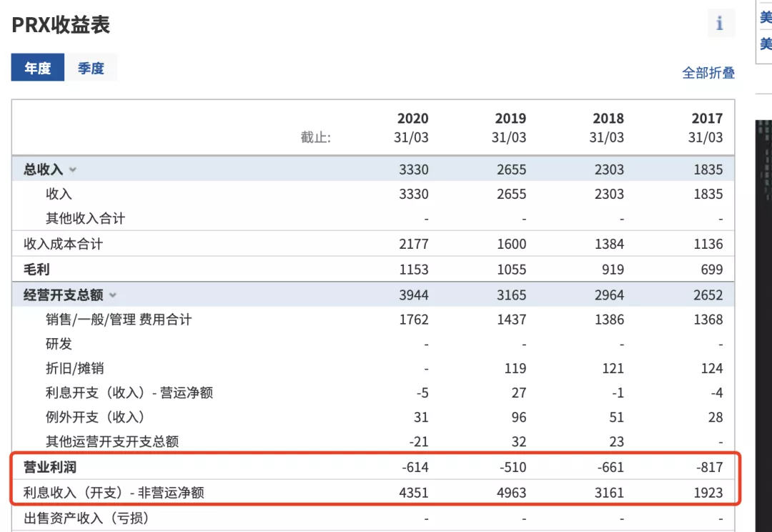Click the 研发 row label
Screen dimensions: 772x532
click(59, 344)
